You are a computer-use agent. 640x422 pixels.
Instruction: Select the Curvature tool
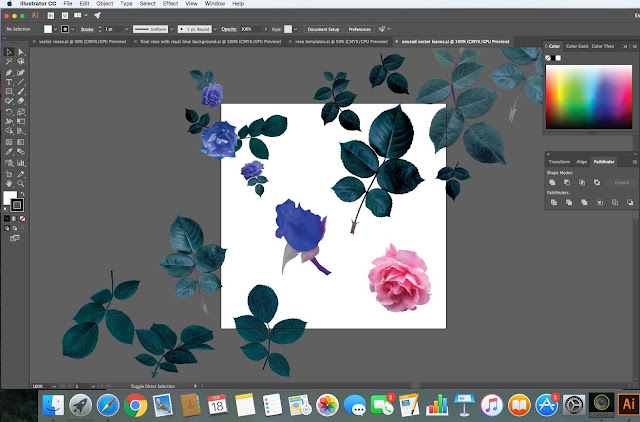pyautogui.click(x=21, y=73)
